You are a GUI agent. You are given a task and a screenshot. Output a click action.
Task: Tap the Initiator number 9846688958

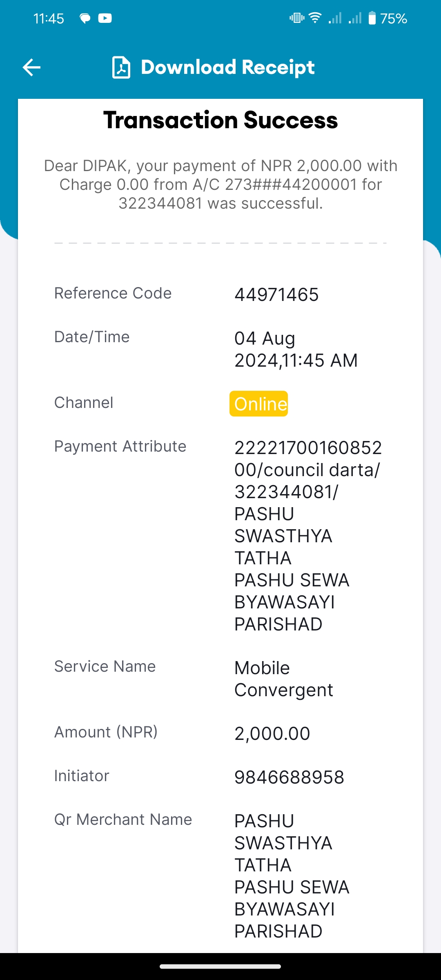[289, 777]
